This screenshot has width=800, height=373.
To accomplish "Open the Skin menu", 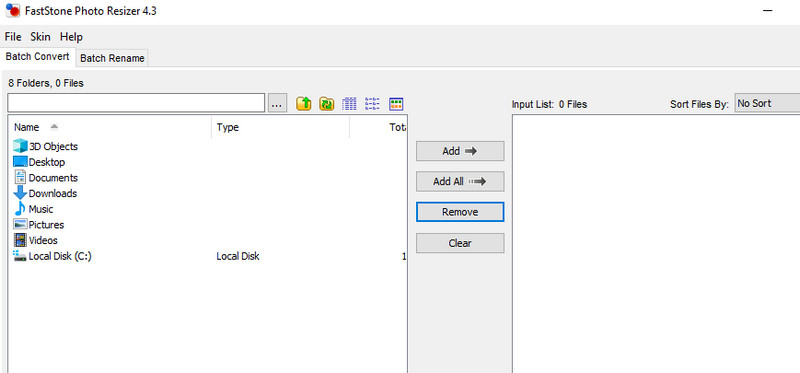I will point(40,37).
